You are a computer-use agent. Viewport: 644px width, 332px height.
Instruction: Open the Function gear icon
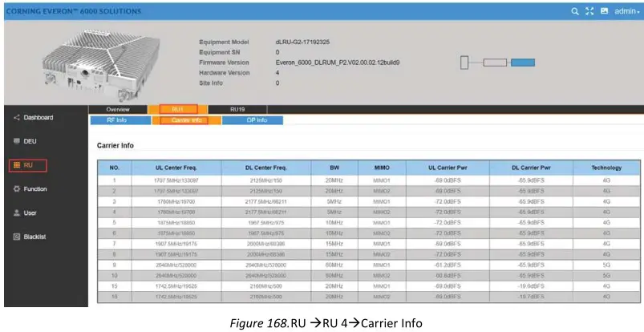pos(16,189)
